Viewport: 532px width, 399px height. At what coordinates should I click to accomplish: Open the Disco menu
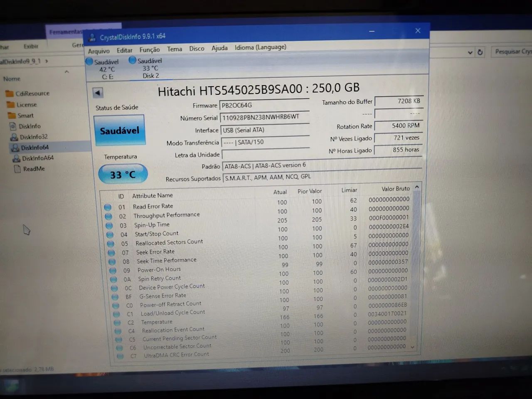(x=197, y=48)
